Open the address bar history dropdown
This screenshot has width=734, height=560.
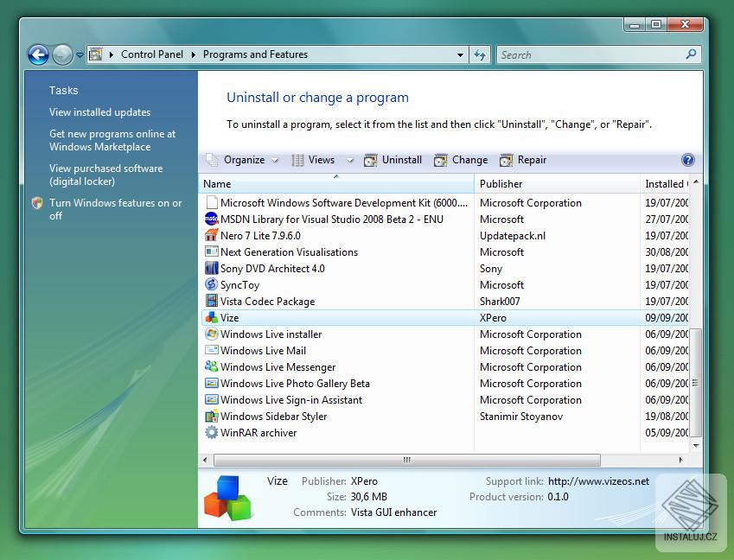coord(460,54)
